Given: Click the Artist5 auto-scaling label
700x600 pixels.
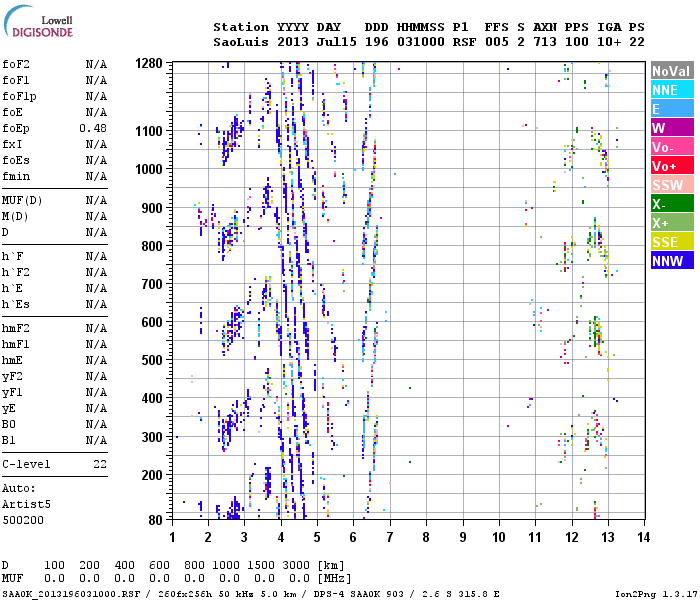Looking at the screenshot, I should click(26, 504).
